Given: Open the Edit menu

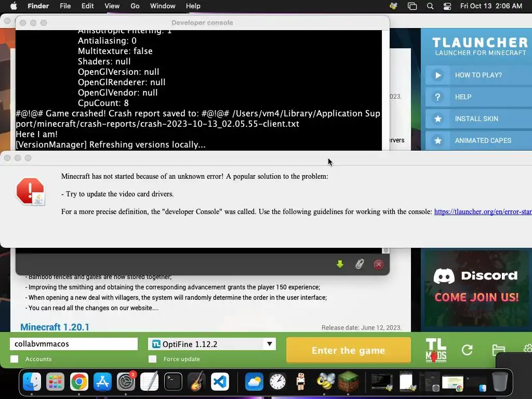Looking at the screenshot, I should click(87, 6).
